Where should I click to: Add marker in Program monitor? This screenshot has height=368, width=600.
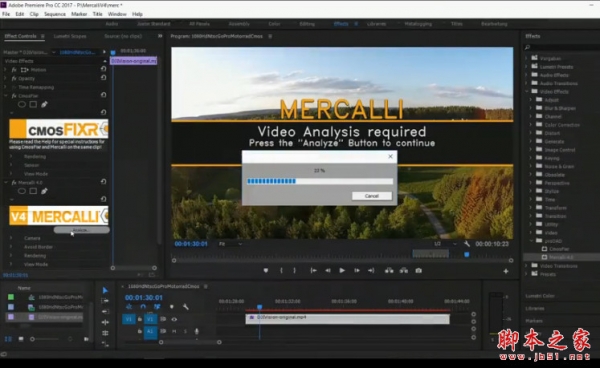[266, 270]
